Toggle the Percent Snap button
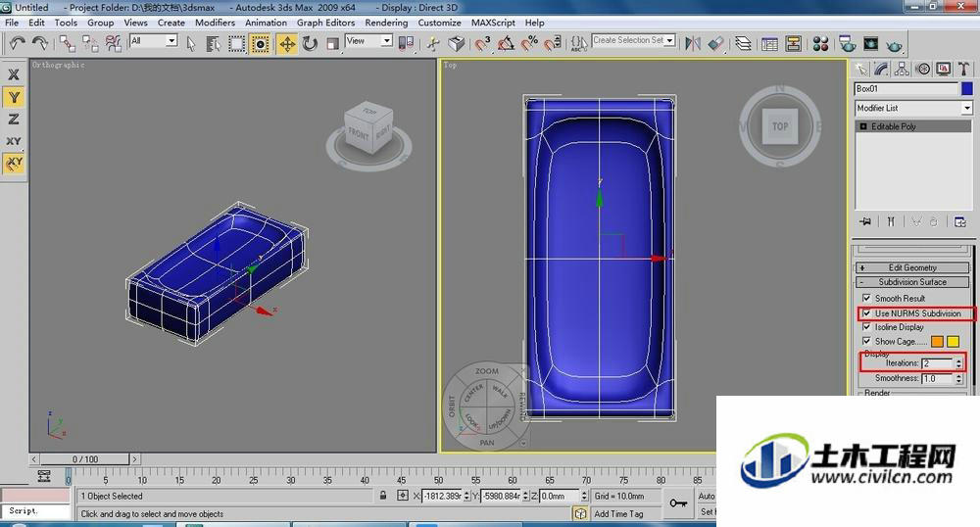Viewport: 980px width, 527px height. click(529, 44)
